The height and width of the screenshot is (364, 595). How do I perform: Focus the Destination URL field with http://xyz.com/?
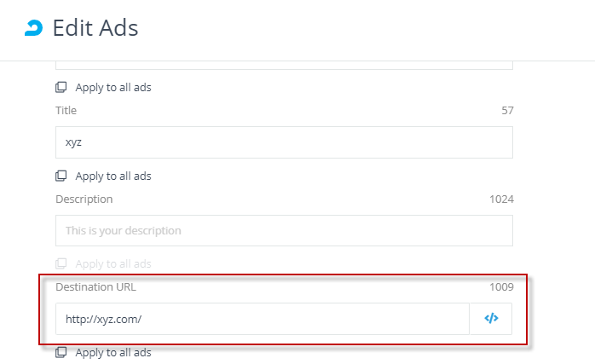[x=263, y=319]
